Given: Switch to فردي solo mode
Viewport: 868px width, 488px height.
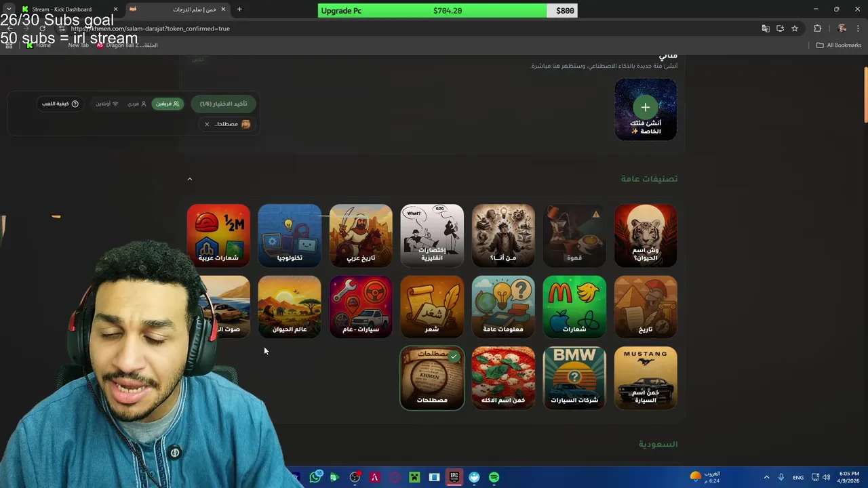Looking at the screenshot, I should coord(137,104).
